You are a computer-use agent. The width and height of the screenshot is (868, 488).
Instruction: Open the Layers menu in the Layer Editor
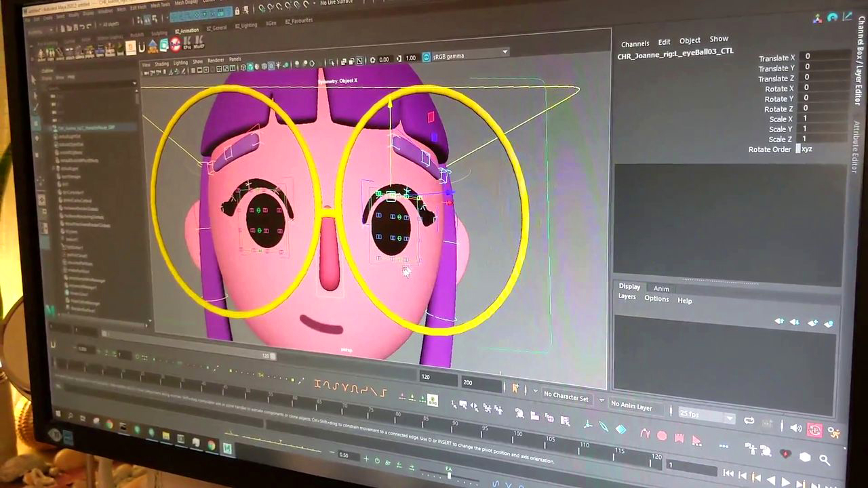[x=627, y=296]
